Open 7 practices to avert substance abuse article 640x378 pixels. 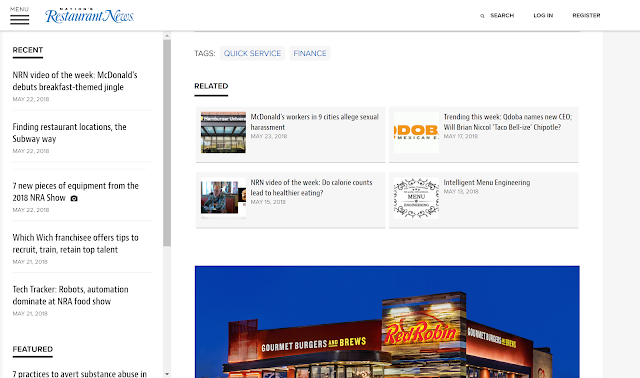tap(80, 374)
